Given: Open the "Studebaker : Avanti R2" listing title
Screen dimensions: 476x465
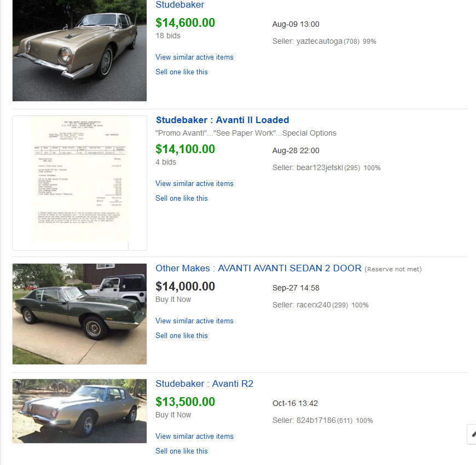Looking at the screenshot, I should pos(204,384).
